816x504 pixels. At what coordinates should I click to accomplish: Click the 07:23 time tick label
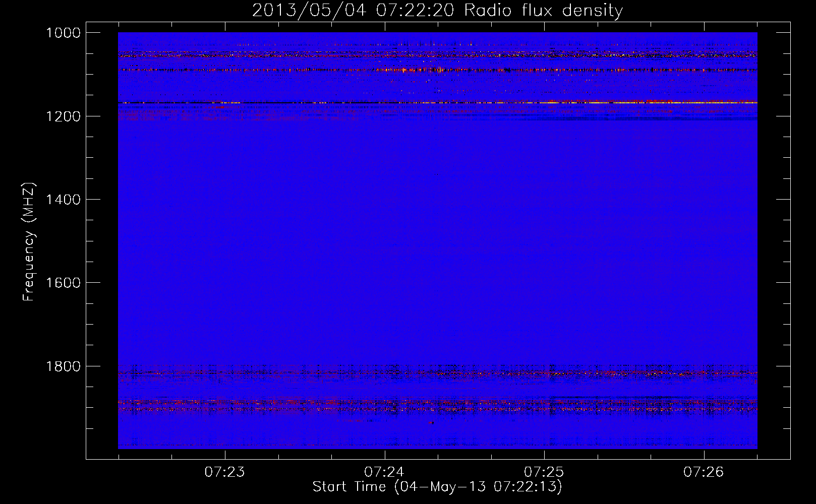click(225, 472)
